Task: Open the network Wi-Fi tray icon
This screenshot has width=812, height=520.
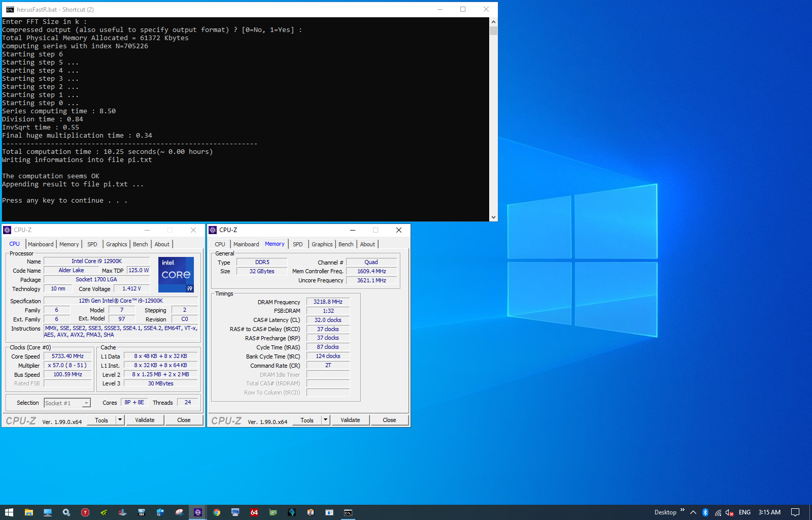Action: (718, 512)
